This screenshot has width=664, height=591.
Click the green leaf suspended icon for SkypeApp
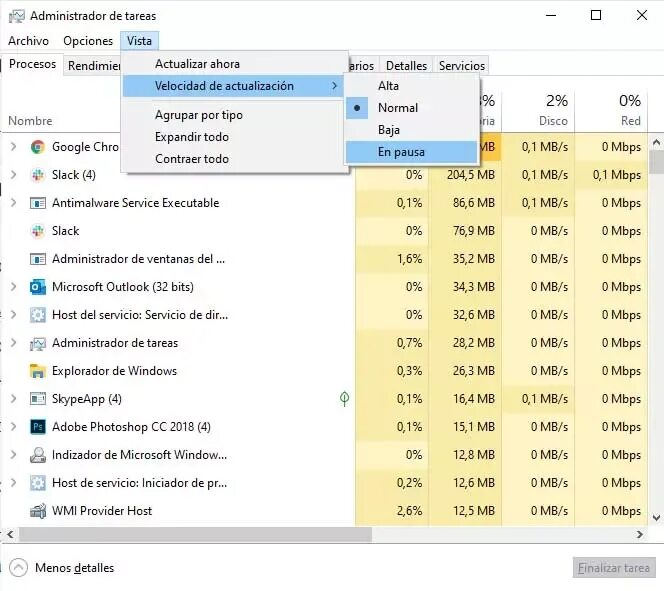pos(345,398)
